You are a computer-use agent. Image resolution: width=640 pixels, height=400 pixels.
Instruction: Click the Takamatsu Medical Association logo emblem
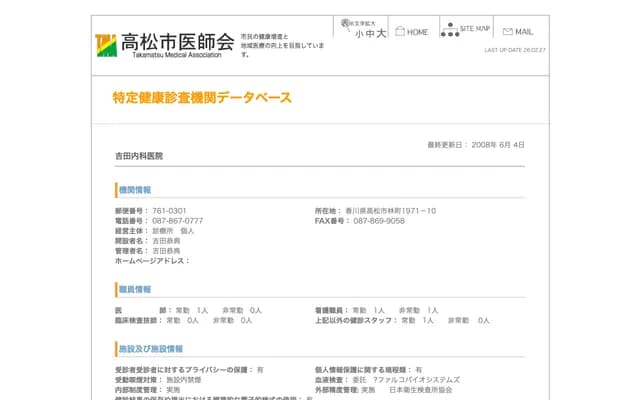coord(105,44)
